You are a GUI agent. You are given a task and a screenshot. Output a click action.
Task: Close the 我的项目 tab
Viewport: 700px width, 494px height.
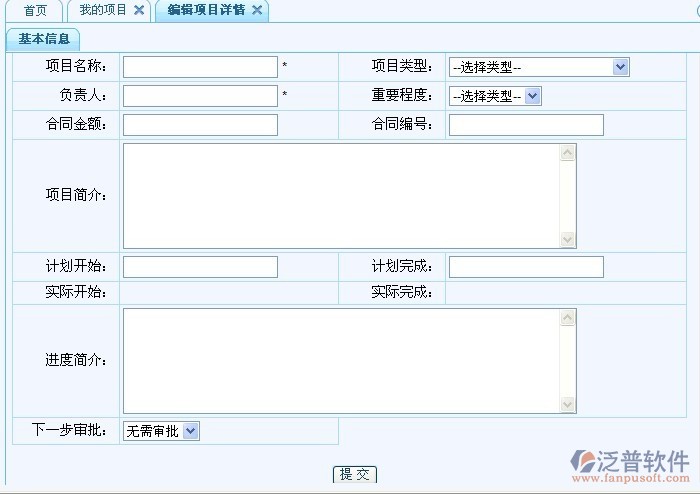click(x=139, y=10)
